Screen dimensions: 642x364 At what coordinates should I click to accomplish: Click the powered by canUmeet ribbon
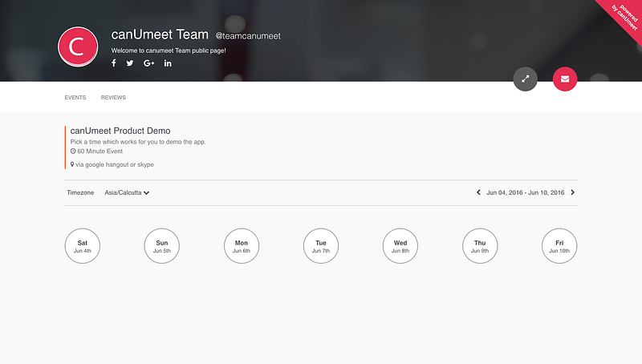624,18
